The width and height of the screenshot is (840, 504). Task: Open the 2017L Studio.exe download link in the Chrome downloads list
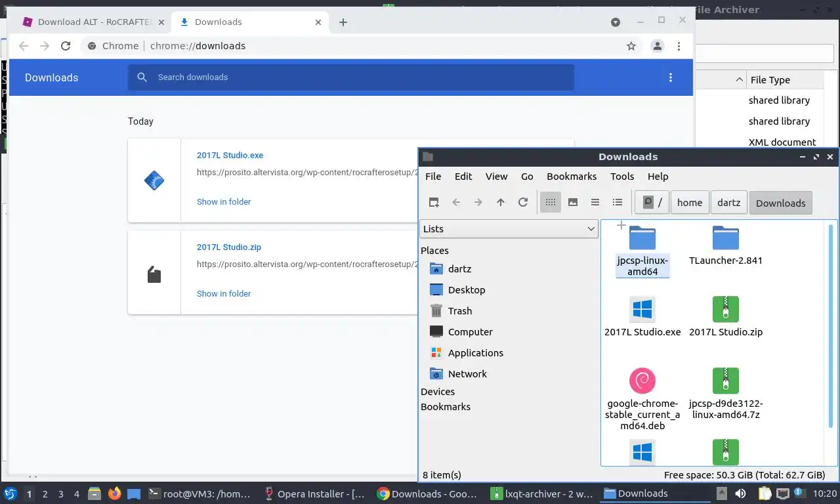pyautogui.click(x=230, y=156)
